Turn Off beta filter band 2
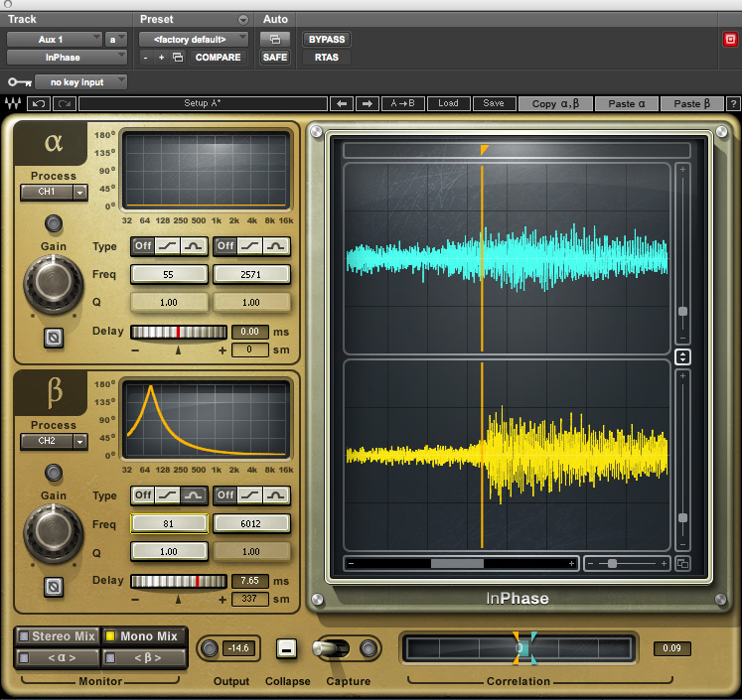The width and height of the screenshot is (742, 700). tap(225, 495)
